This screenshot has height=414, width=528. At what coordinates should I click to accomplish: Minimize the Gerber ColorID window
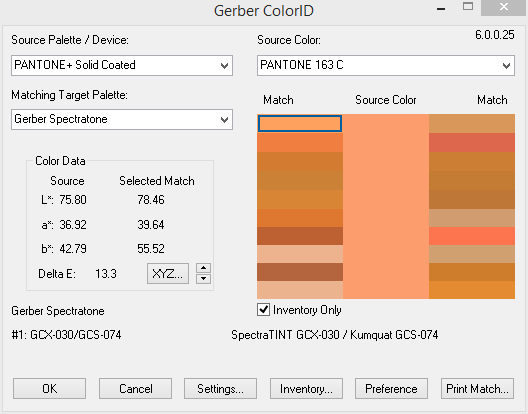pos(441,8)
